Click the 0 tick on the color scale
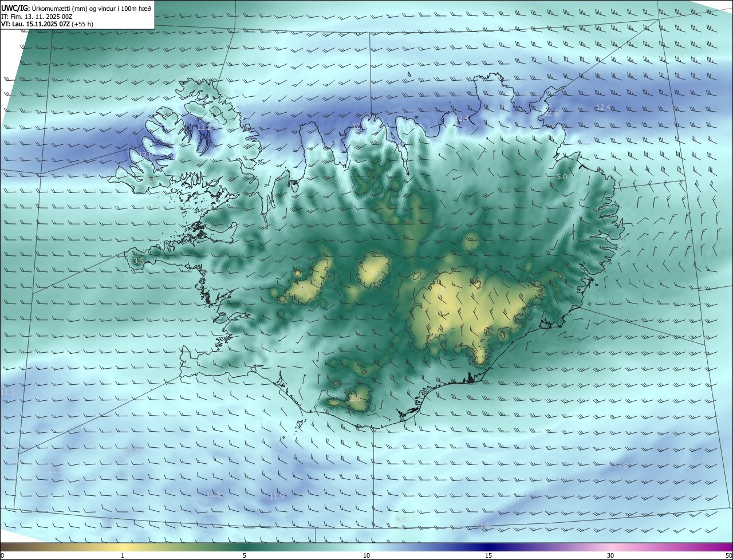The height and width of the screenshot is (560, 733). tap(2, 555)
